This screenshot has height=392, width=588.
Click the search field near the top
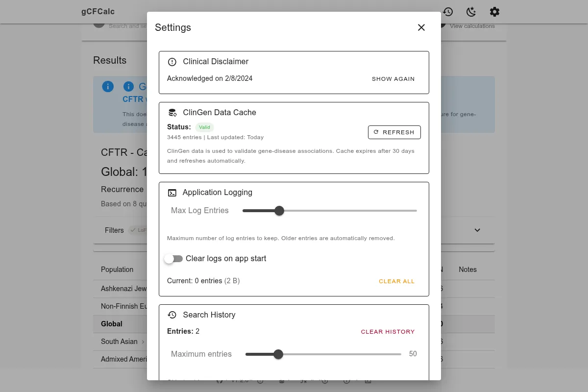pyautogui.click(x=122, y=25)
